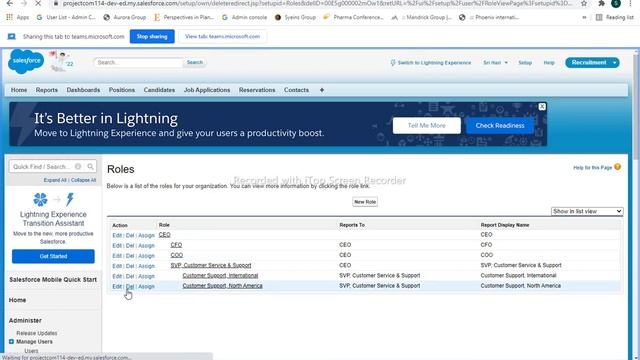Click Collapse All link

pos(84,180)
